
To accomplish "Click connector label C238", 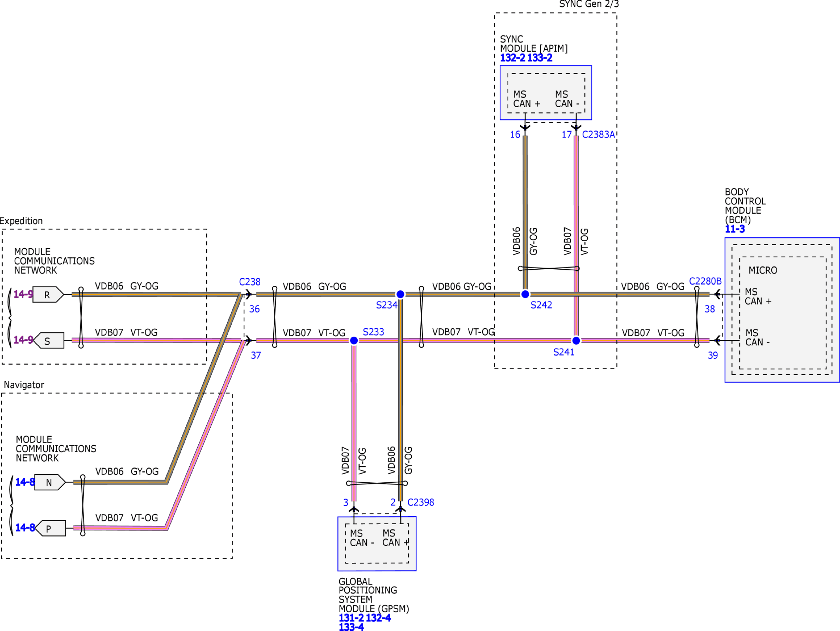I will click(x=250, y=282).
